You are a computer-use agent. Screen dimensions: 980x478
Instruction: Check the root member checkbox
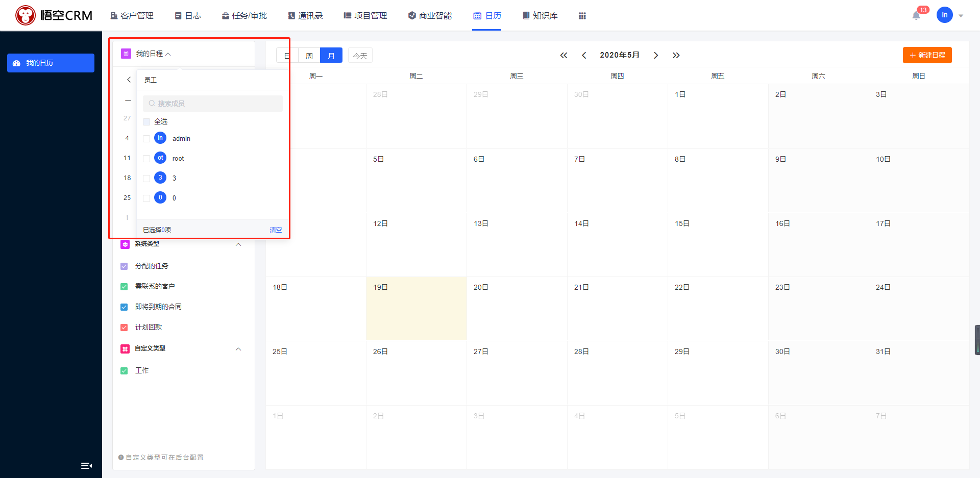tap(146, 159)
